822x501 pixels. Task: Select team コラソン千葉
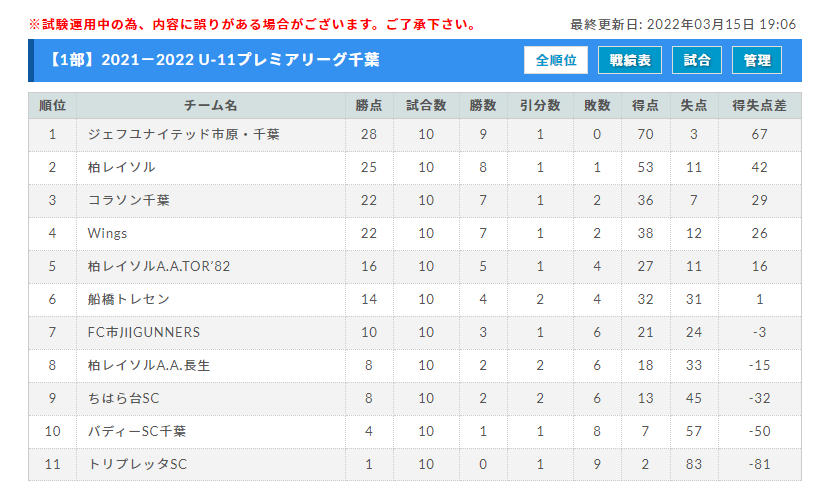tap(128, 200)
